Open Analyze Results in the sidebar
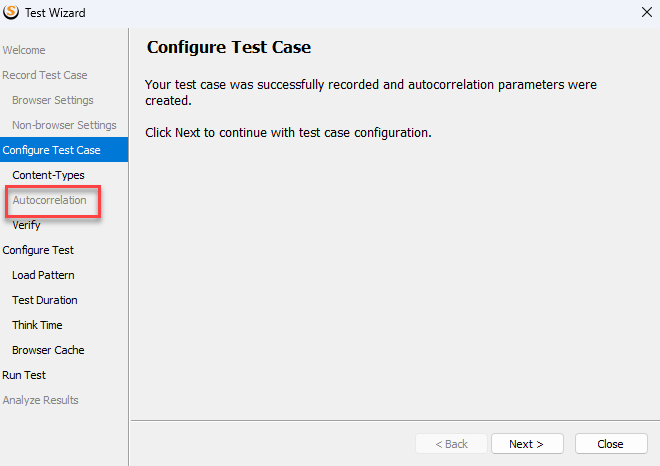Image resolution: width=660 pixels, height=466 pixels. tap(40, 400)
